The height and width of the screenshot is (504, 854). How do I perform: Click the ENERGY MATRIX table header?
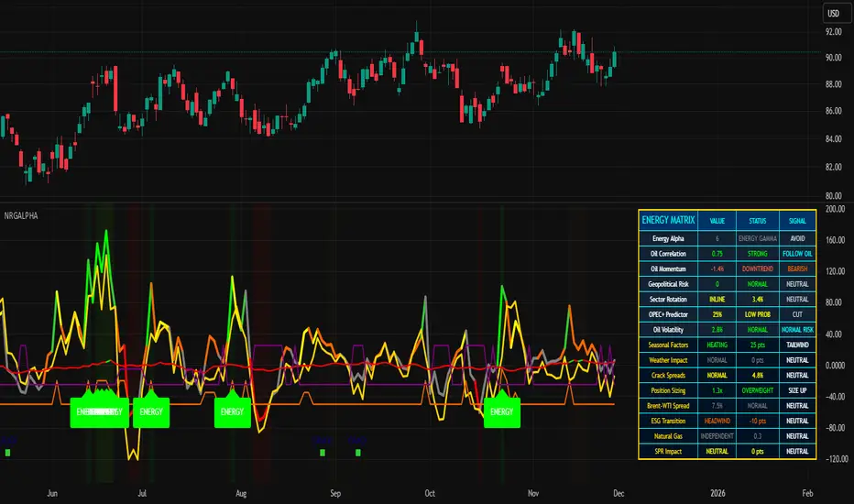[x=668, y=220]
